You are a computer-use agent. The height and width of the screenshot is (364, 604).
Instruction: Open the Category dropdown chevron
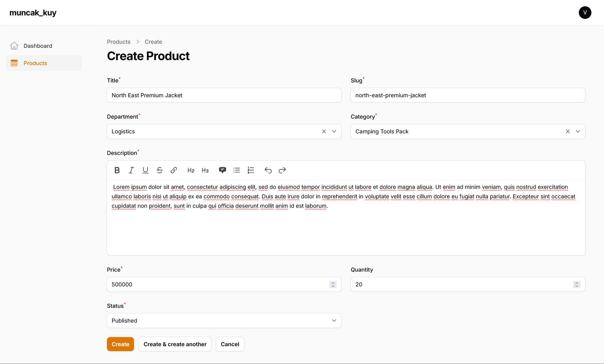point(578,132)
